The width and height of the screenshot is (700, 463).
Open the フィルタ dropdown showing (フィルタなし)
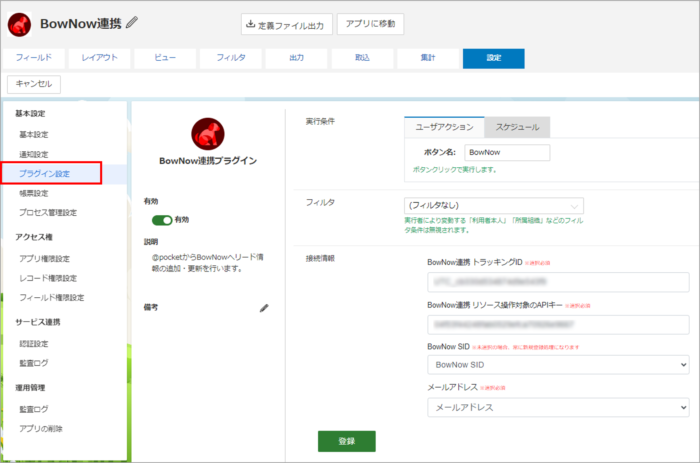tap(494, 206)
